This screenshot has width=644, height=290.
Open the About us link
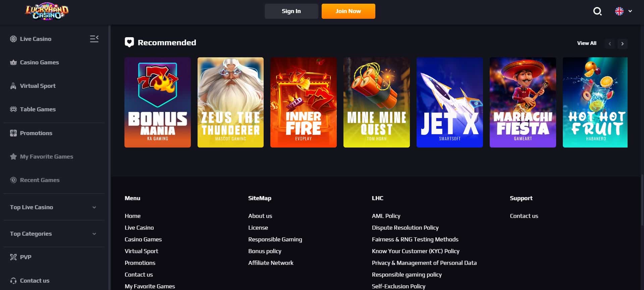pyautogui.click(x=260, y=216)
